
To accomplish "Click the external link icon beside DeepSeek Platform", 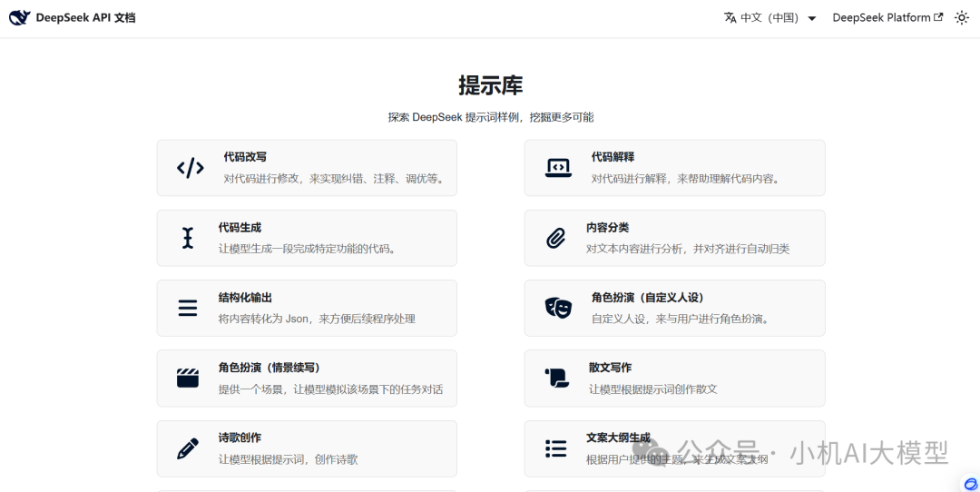I will click(938, 17).
